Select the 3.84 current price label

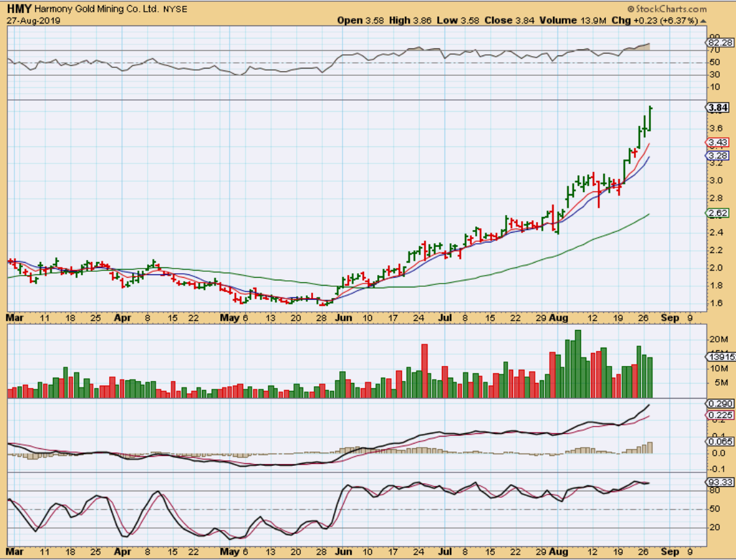718,107
